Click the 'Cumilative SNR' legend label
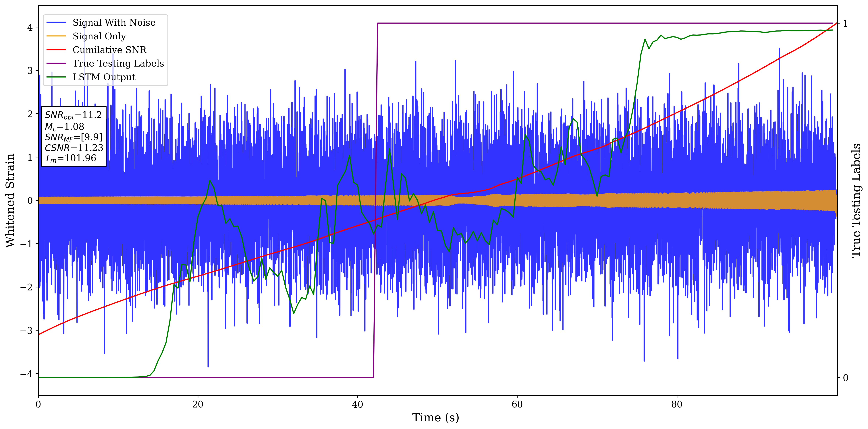868x429 pixels. [x=109, y=50]
